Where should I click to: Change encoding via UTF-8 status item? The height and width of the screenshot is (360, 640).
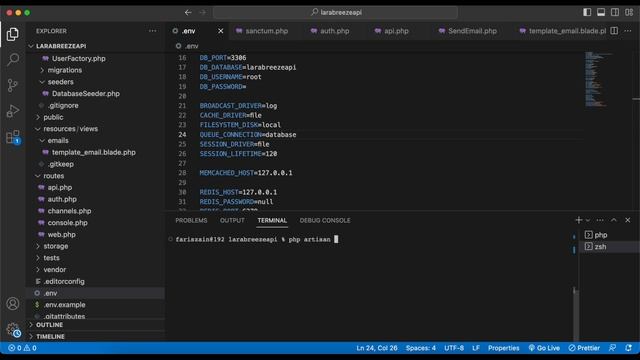(454, 348)
